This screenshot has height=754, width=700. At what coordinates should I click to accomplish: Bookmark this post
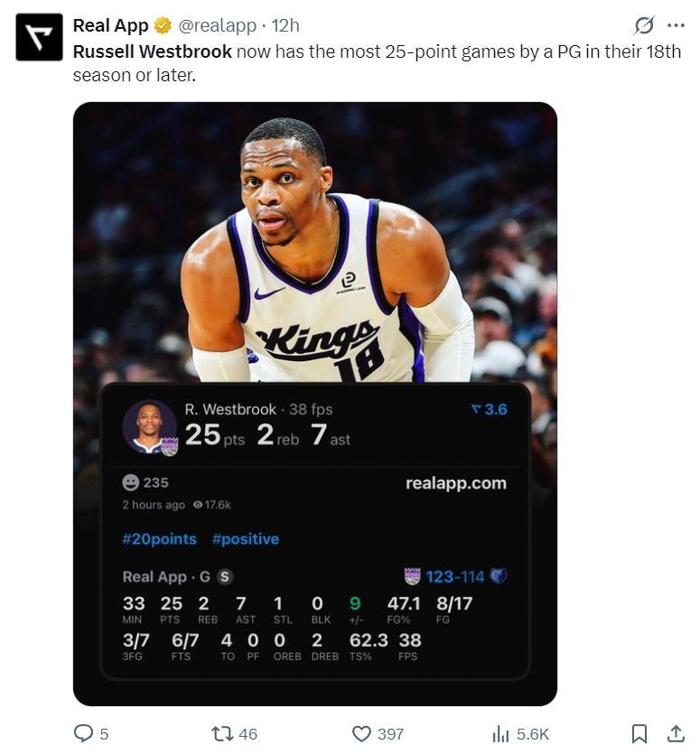tap(639, 733)
